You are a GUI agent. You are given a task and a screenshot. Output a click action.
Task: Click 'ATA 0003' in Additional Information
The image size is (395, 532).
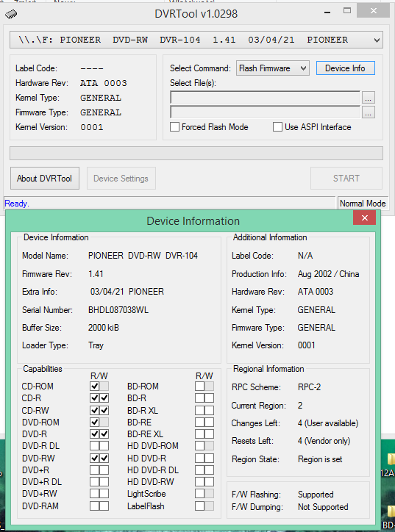[x=315, y=292]
